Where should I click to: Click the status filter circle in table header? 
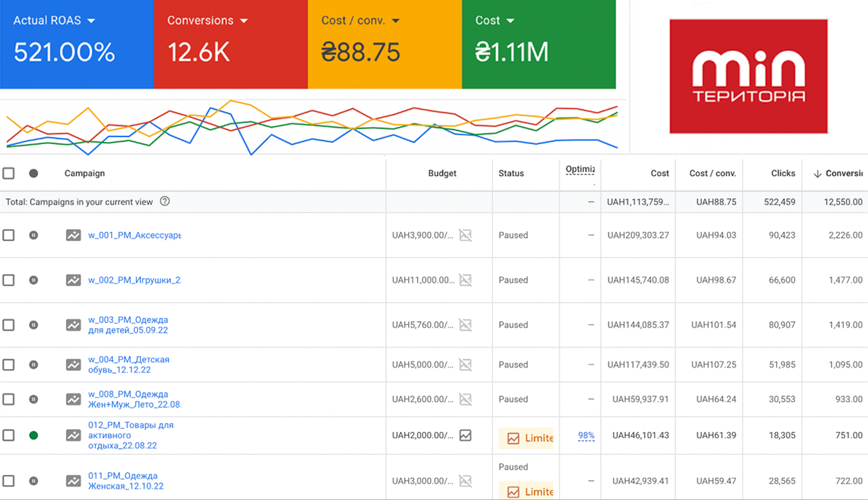coord(33,173)
